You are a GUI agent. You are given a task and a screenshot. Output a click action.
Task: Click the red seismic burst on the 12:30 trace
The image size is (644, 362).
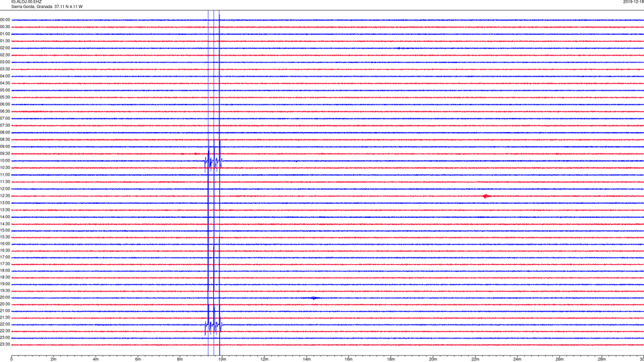(x=487, y=196)
